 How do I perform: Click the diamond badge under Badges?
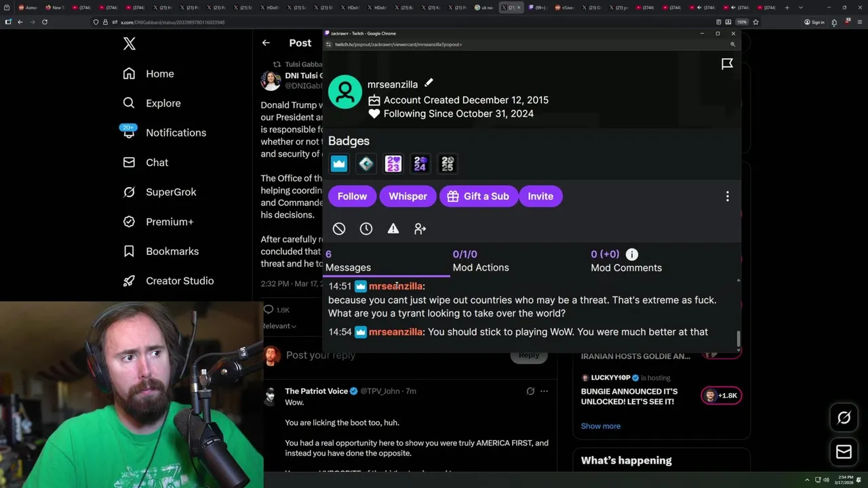click(x=366, y=163)
